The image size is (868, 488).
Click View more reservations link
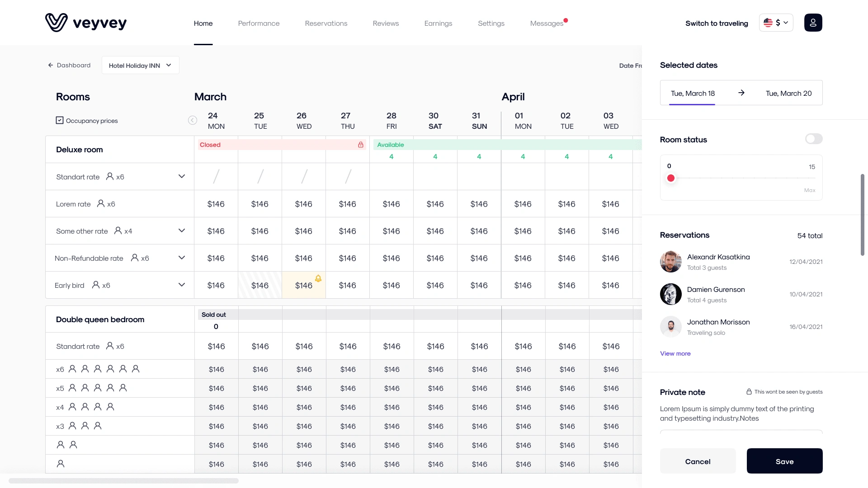675,353
